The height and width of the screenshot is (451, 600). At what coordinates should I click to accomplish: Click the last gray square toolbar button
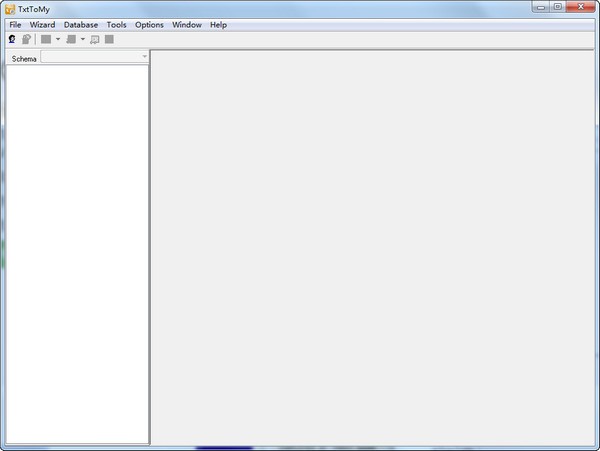pos(109,39)
